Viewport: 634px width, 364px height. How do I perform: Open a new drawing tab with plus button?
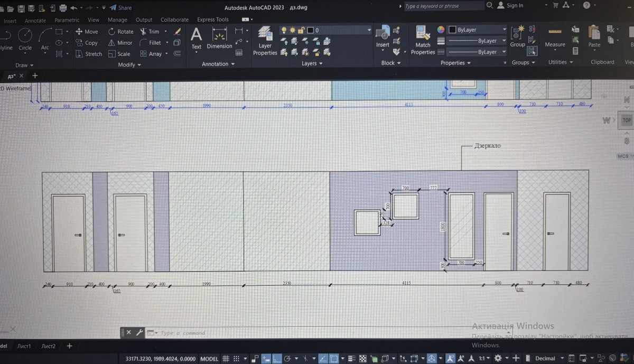(35, 76)
